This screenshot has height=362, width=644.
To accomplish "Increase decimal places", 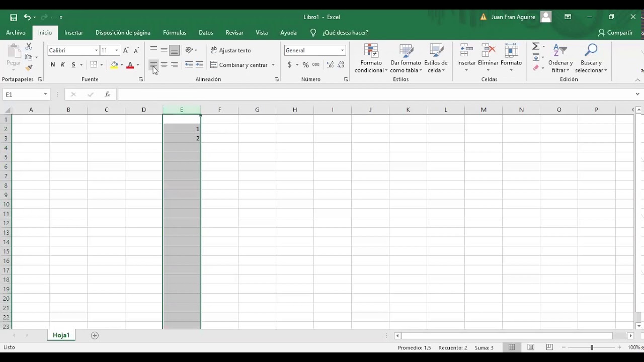I will [x=330, y=65].
